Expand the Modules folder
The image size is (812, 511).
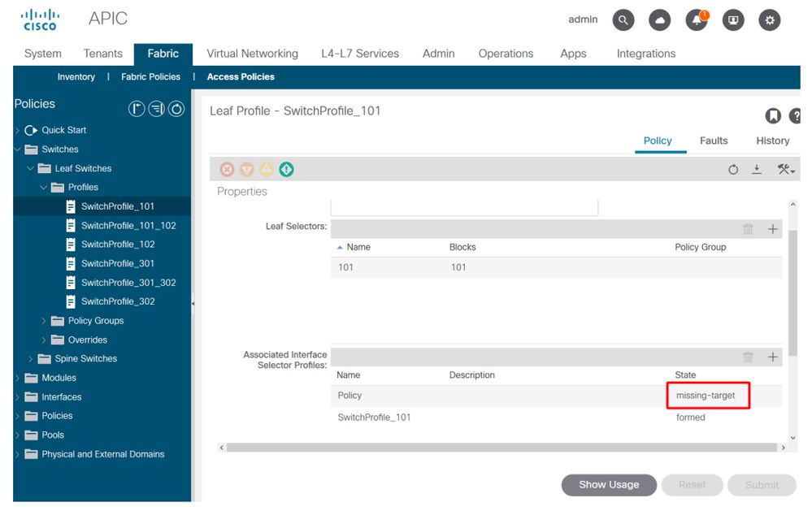[18, 378]
